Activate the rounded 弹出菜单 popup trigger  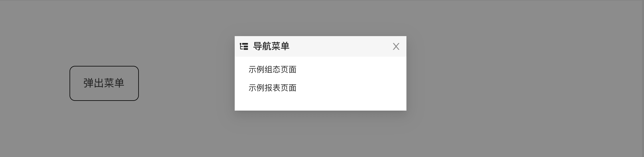coord(104,83)
